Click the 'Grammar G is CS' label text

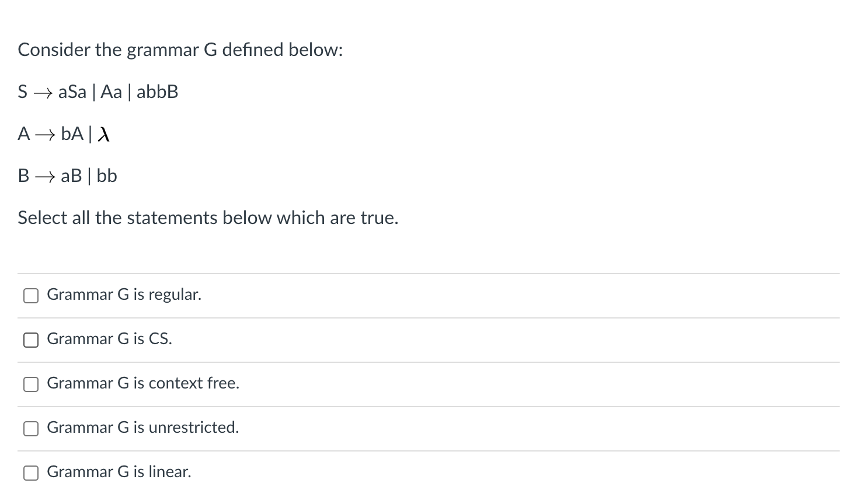pyautogui.click(x=109, y=339)
